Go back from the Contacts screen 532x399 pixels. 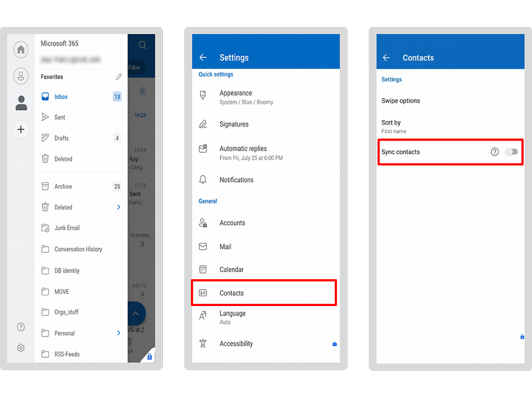pos(386,58)
